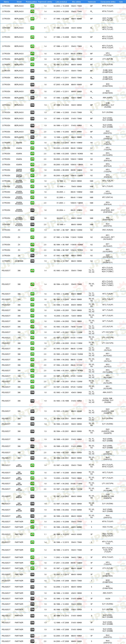Click the Rodzaj paliwa column header

coord(31,2)
